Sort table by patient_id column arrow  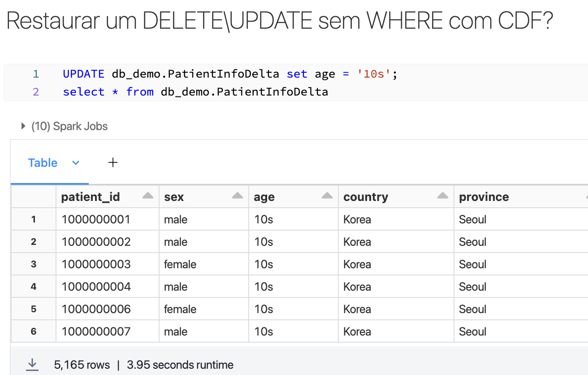147,196
